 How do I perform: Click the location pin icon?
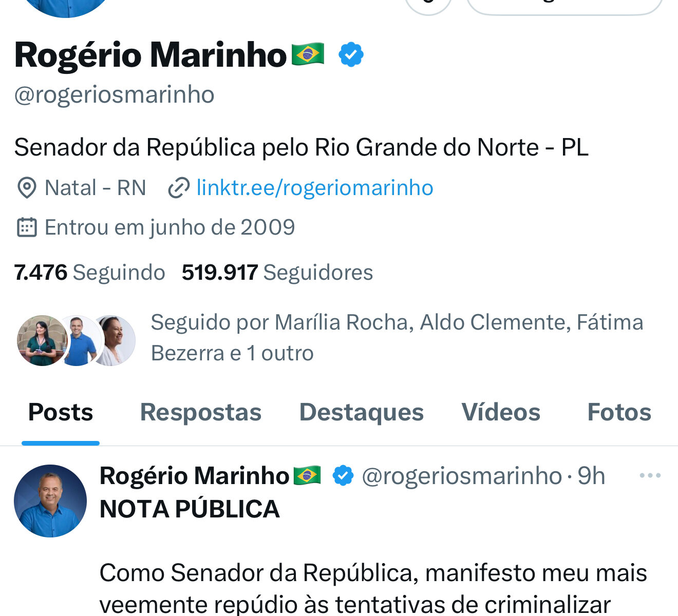(27, 188)
